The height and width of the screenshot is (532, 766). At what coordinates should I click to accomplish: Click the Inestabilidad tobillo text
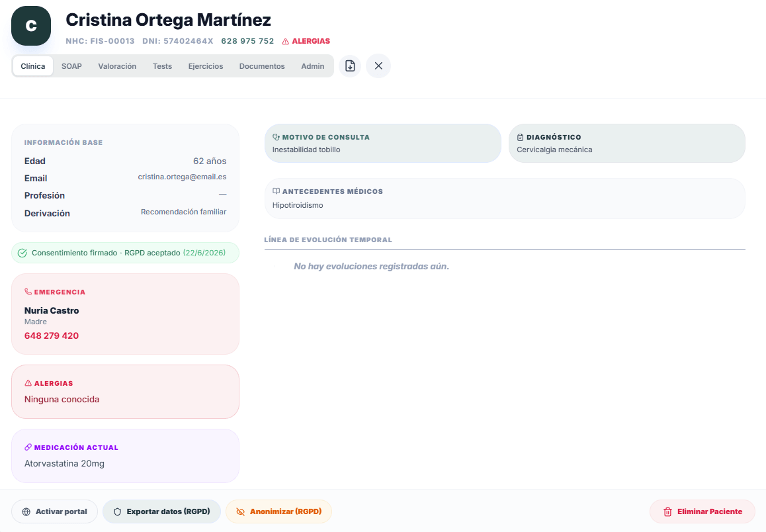[x=306, y=150]
